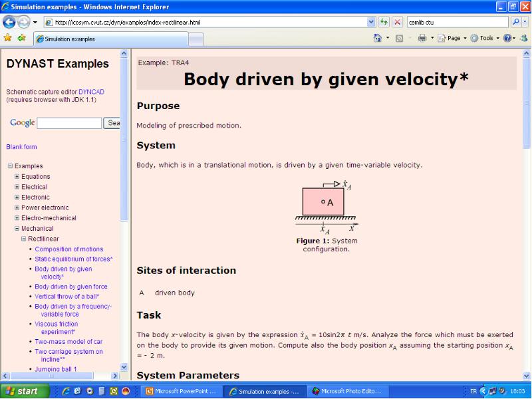Image resolution: width=532 pixels, height=399 pixels.
Task: Open the Print options dropdown arrow
Action: [x=432, y=38]
